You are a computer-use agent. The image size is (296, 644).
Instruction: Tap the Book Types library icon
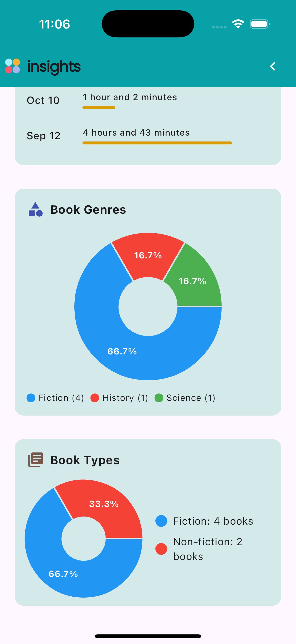click(36, 460)
